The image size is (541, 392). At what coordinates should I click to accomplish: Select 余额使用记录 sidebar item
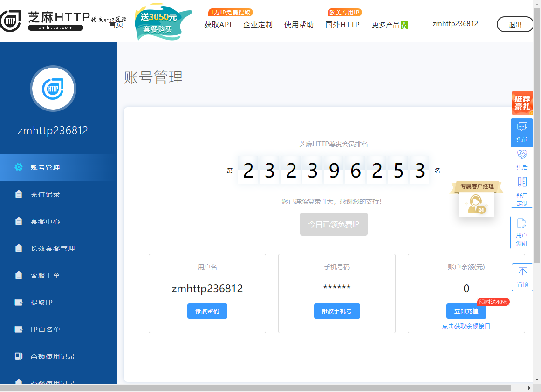tap(58, 356)
